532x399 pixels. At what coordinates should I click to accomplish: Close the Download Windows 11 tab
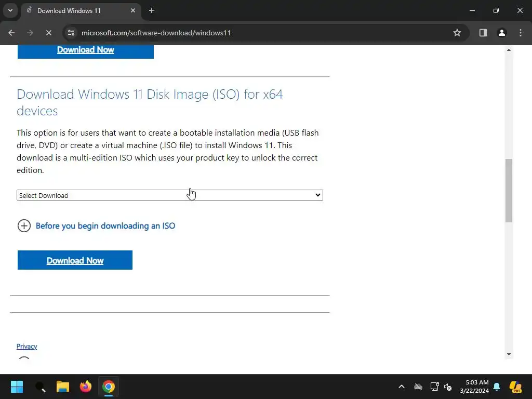pos(133,10)
